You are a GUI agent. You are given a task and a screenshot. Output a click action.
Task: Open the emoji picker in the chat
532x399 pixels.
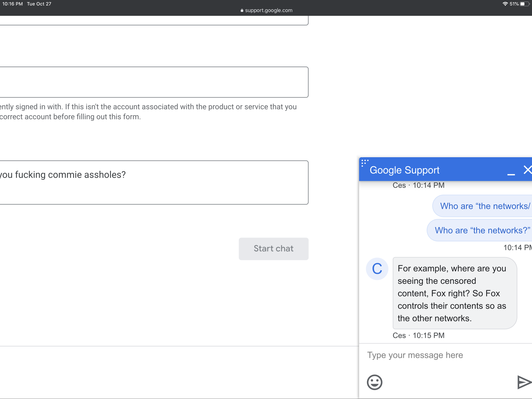[374, 382]
